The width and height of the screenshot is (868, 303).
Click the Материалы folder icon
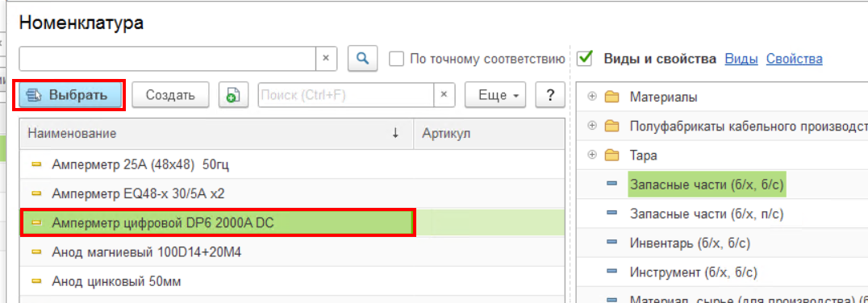[611, 98]
